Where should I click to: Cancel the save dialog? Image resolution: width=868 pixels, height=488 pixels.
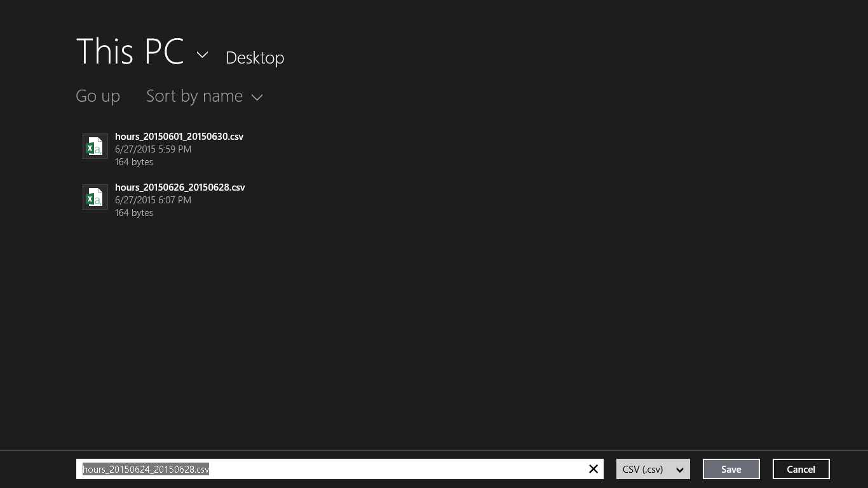tap(801, 469)
